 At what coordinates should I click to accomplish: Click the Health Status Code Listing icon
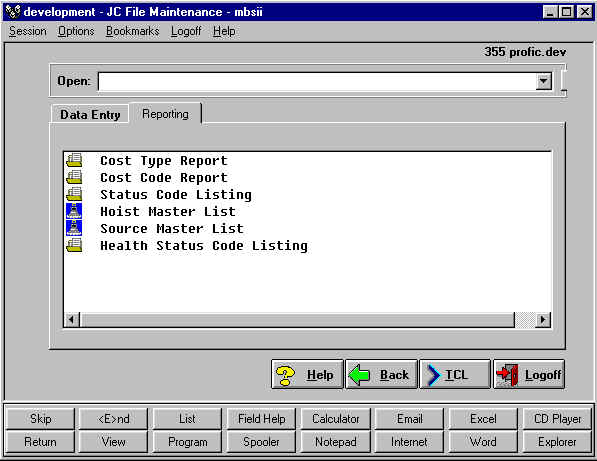coord(74,245)
